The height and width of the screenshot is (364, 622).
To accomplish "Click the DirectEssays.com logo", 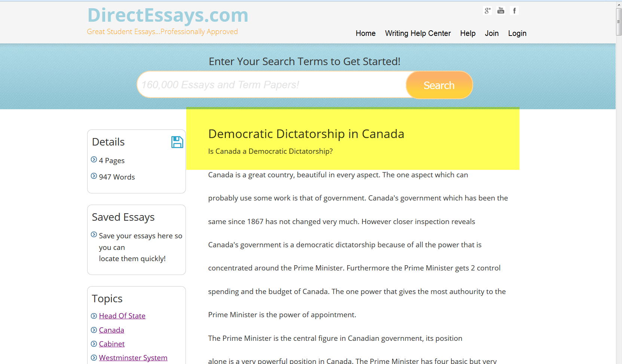I will coord(168,16).
